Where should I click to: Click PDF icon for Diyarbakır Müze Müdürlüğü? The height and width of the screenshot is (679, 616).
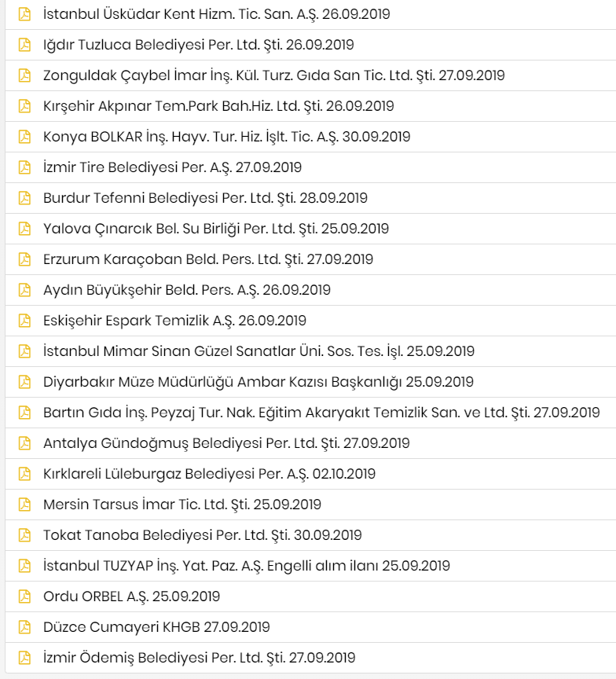point(24,382)
